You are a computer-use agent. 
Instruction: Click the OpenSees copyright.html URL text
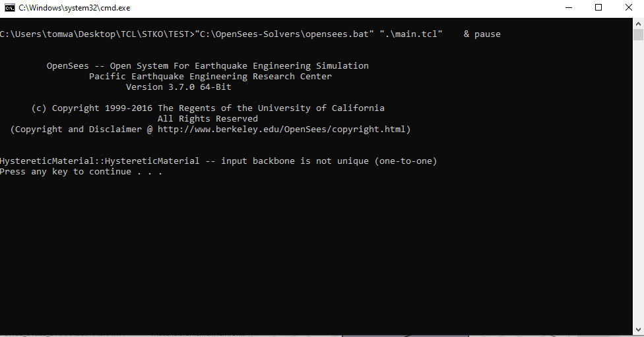pos(281,130)
